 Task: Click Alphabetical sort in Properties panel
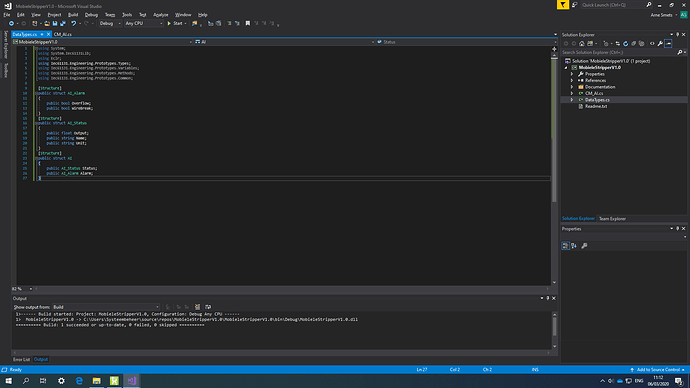574,246
